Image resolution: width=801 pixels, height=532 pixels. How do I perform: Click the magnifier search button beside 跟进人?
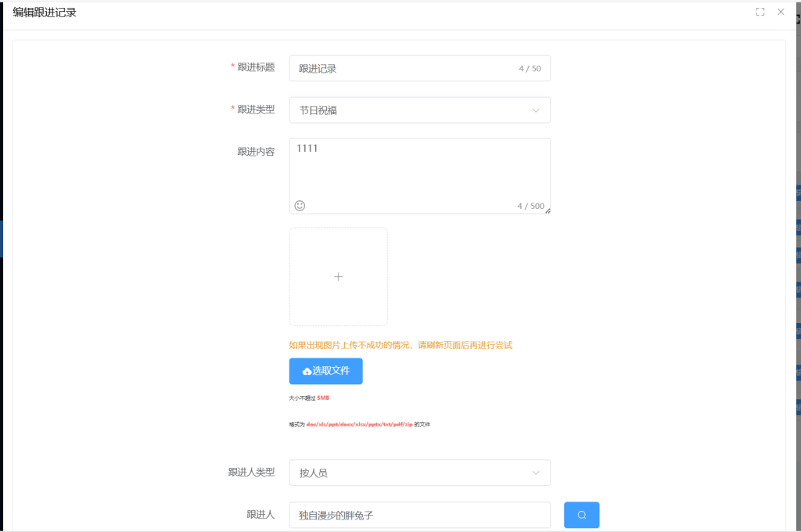581,515
